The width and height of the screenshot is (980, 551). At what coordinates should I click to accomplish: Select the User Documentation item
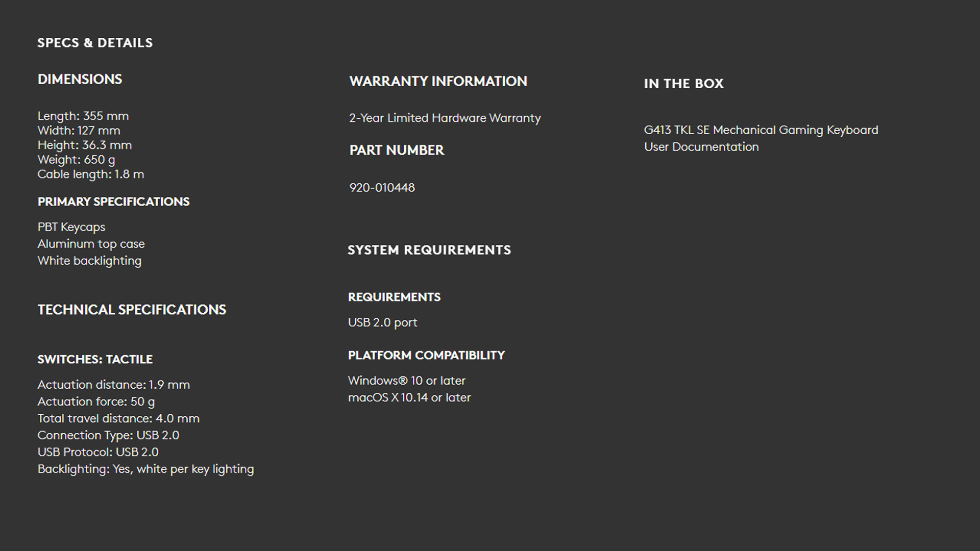(701, 147)
